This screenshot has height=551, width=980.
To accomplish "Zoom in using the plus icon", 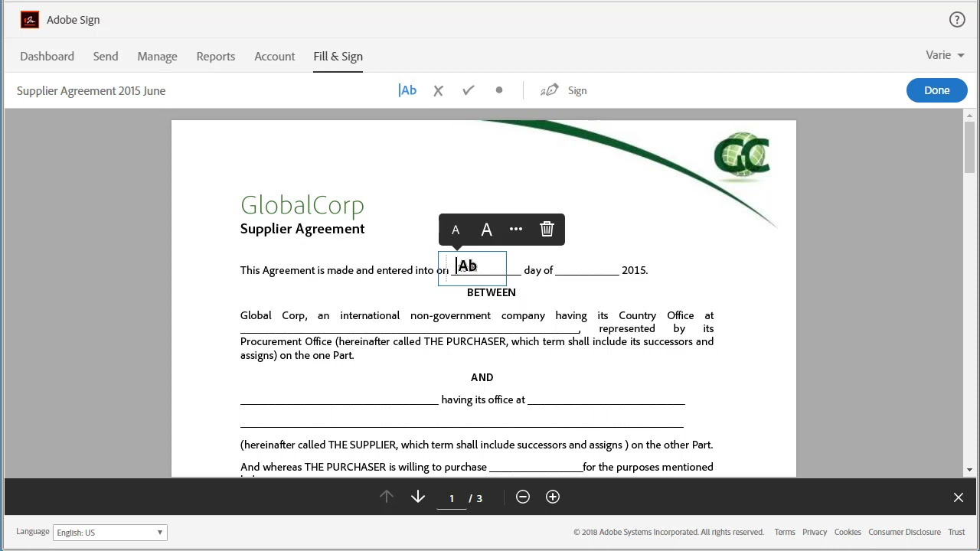I will pos(553,497).
